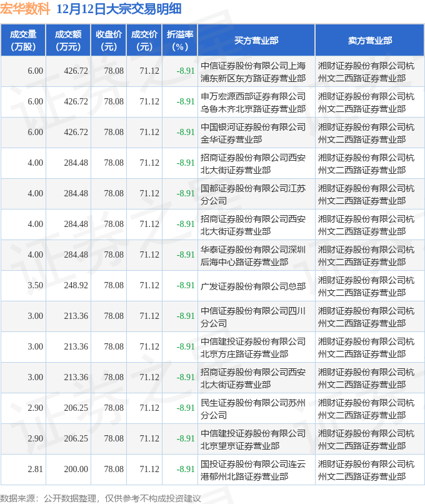Select the 折溢率(%) column header
This screenshot has width=425, height=504.
point(180,41)
